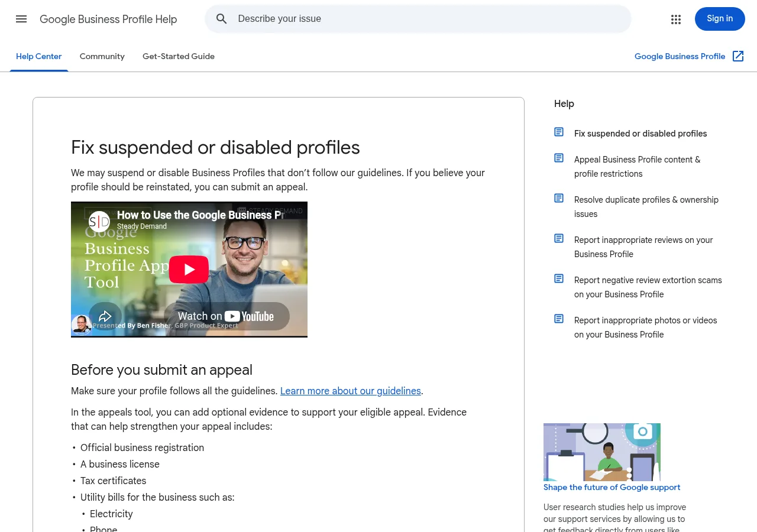Open Report inappropriate photos or videos
Viewport: 757px width, 532px height.
646,327
